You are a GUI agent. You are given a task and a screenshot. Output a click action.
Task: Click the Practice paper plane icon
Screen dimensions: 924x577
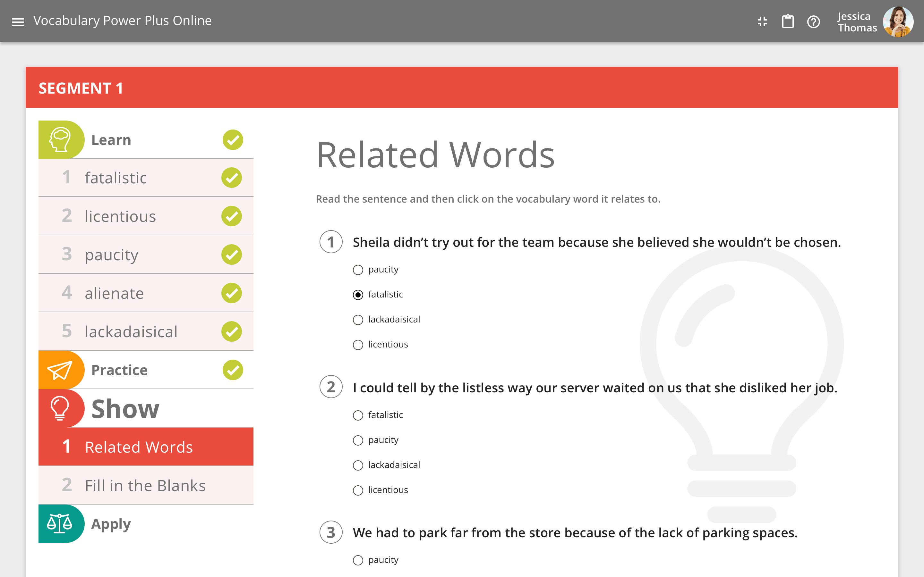click(60, 369)
